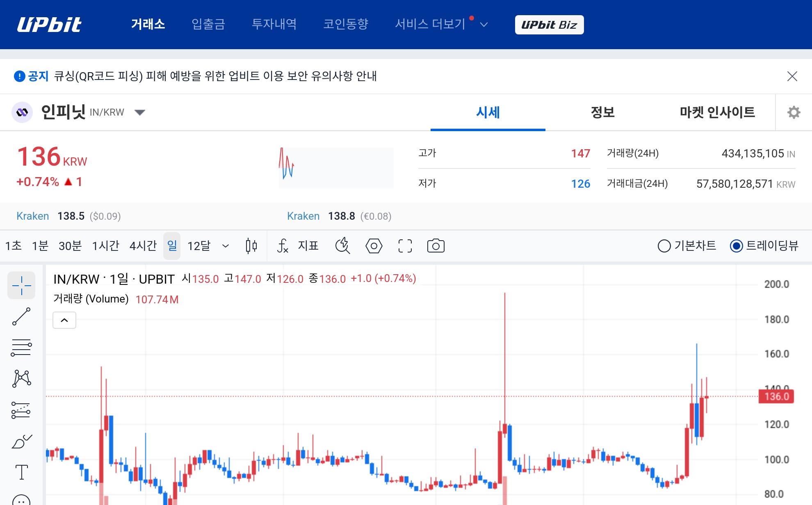This screenshot has width=812, height=505.
Task: Click the Infinit coin logo icon
Action: click(22, 112)
